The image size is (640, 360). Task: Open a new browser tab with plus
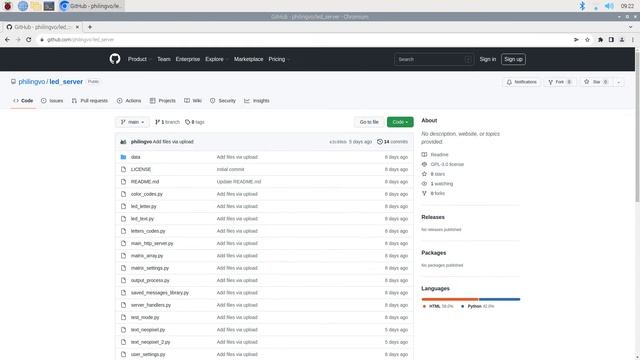(x=90, y=27)
